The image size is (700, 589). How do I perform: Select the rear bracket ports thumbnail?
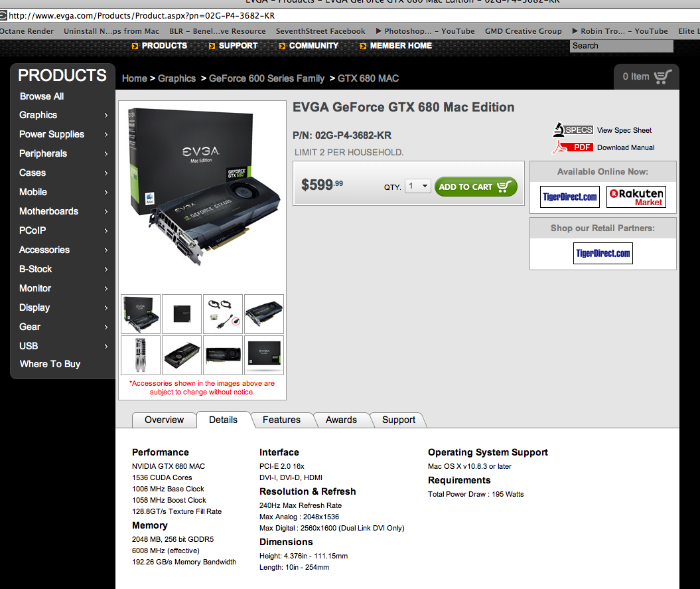click(x=141, y=355)
